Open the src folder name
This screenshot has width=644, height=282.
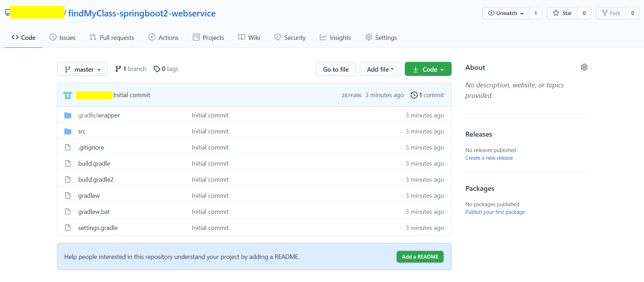click(82, 131)
